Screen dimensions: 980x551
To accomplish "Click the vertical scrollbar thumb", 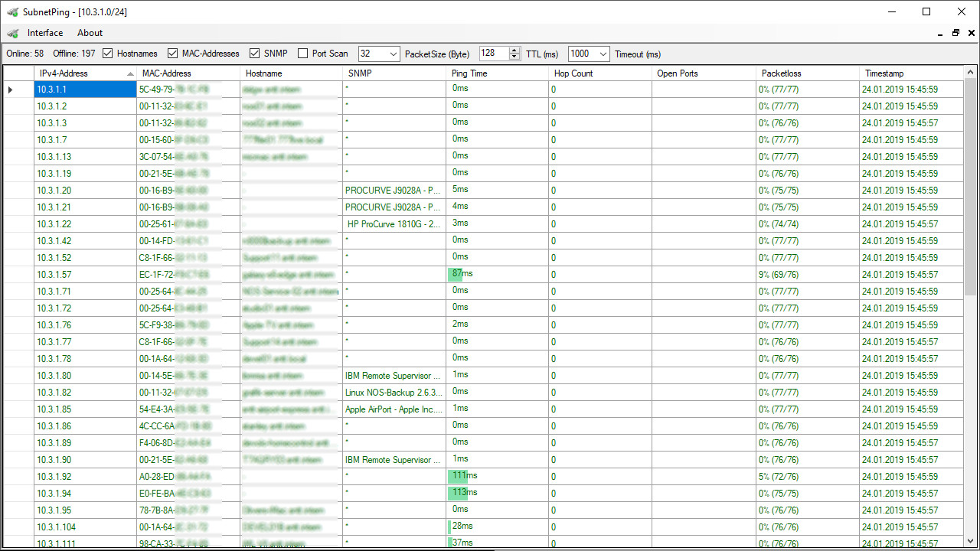I will pyautogui.click(x=970, y=184).
